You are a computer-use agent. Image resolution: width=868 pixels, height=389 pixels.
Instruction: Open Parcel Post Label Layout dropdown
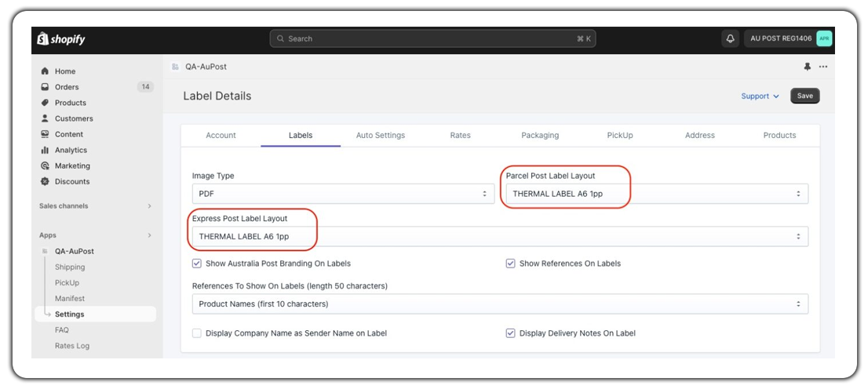657,194
